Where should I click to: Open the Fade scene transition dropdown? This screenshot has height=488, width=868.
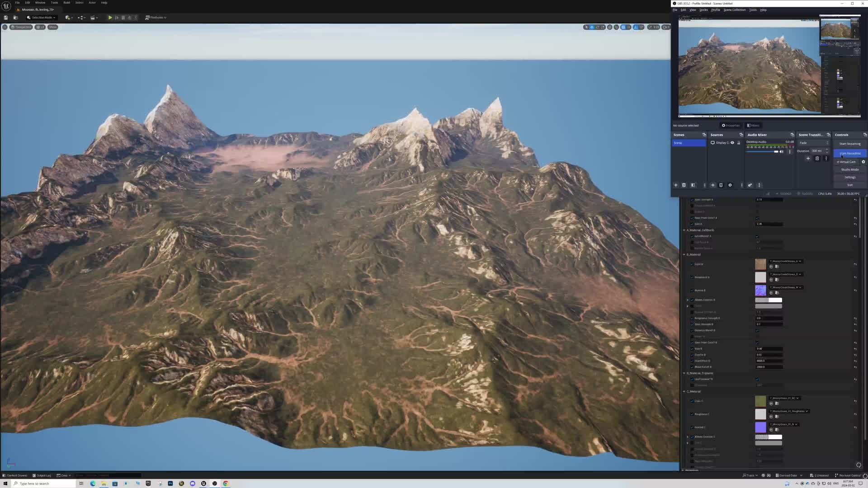[814, 143]
